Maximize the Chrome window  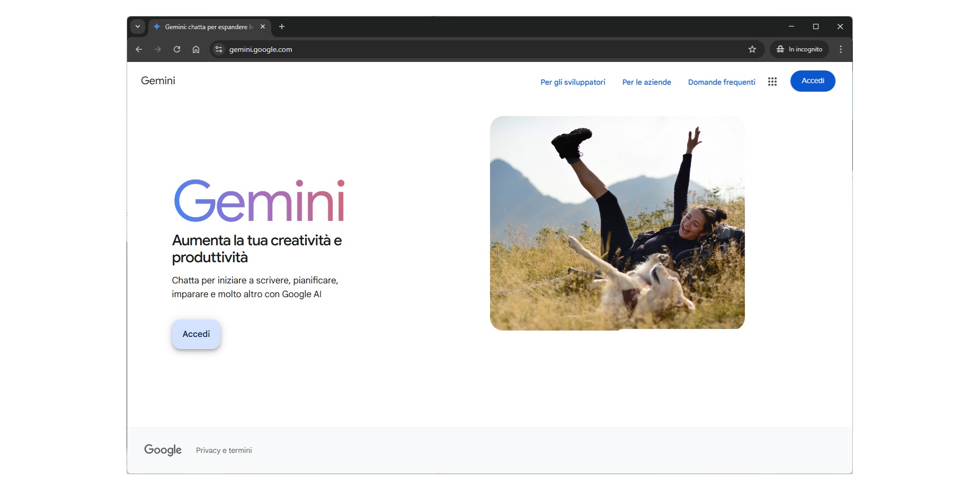816,26
